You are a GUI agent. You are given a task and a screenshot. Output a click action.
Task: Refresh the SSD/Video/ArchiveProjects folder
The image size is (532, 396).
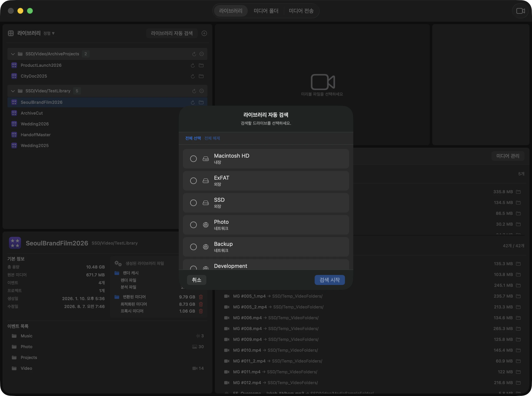point(194,54)
